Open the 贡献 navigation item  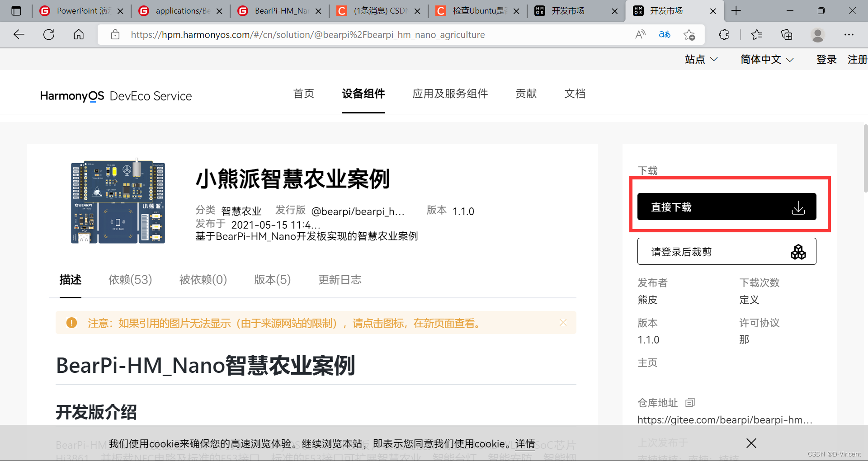tap(526, 94)
